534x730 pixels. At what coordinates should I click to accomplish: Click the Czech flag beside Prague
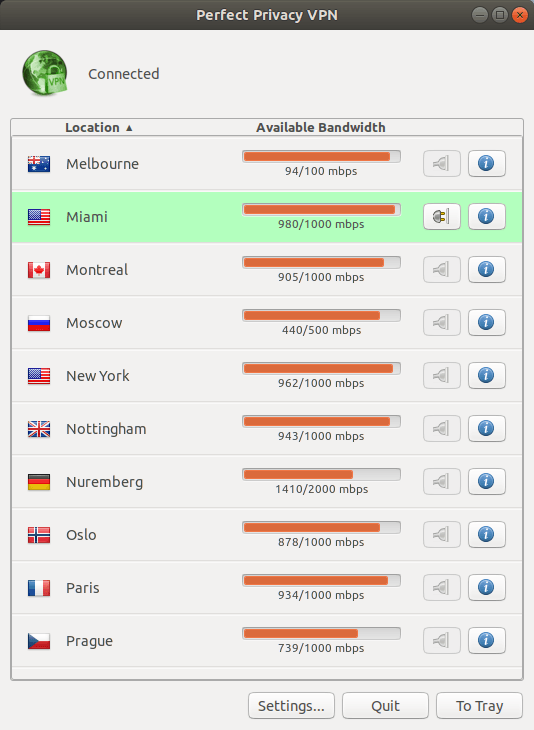coord(39,642)
